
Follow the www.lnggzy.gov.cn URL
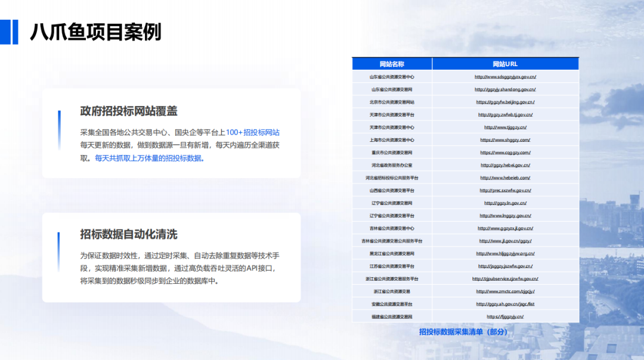click(x=505, y=216)
